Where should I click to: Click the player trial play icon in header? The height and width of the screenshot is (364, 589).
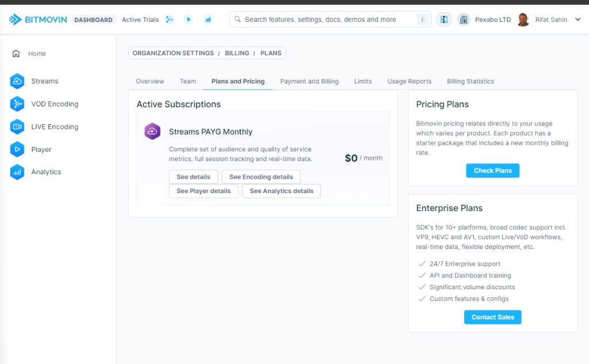189,20
